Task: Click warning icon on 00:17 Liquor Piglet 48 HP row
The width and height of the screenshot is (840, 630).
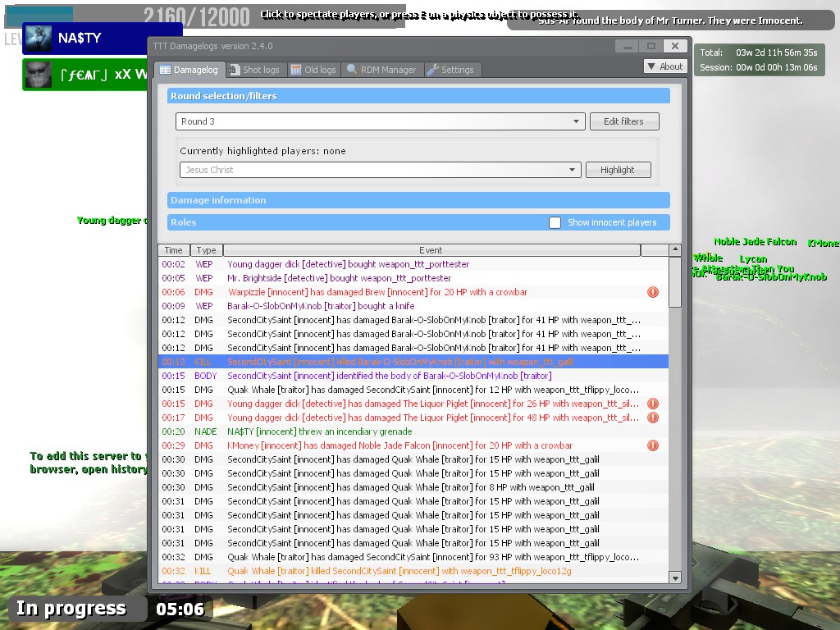Action: click(x=652, y=418)
